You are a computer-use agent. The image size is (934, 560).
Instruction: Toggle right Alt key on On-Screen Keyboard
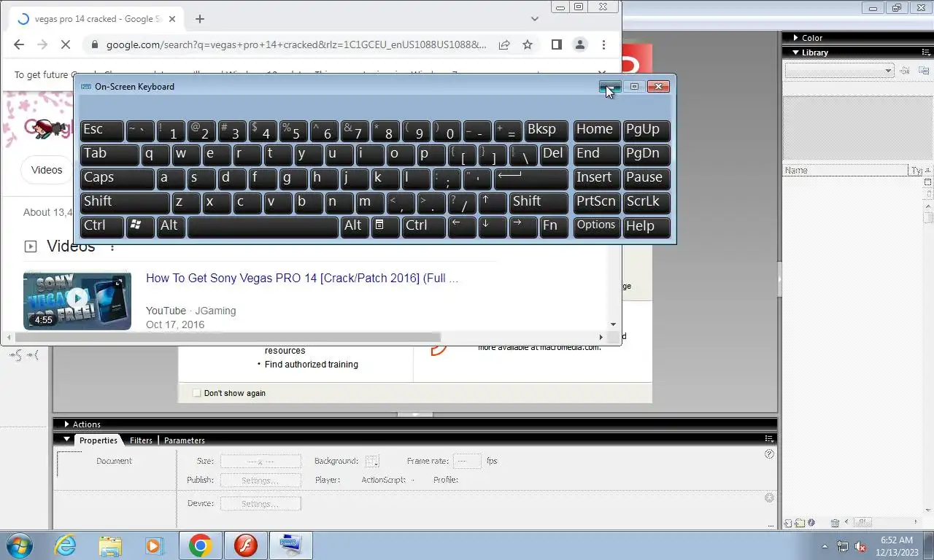[x=355, y=226]
